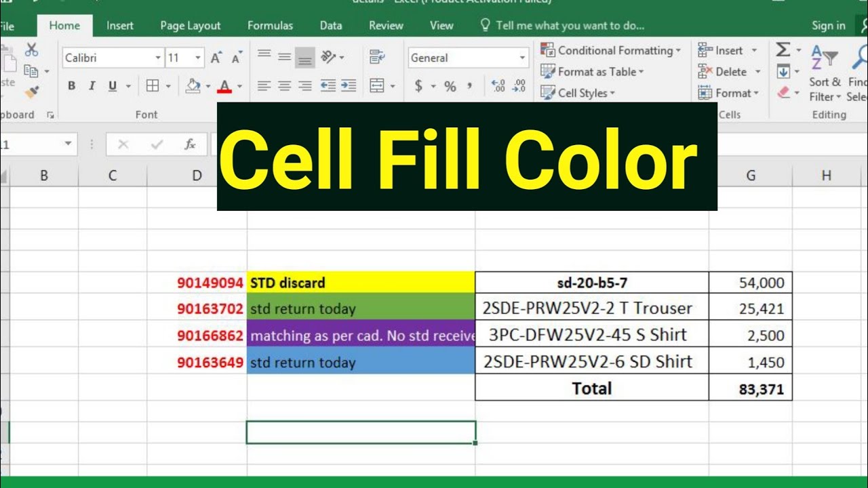Switch to the Data tab
The image size is (868, 488).
pos(331,26)
